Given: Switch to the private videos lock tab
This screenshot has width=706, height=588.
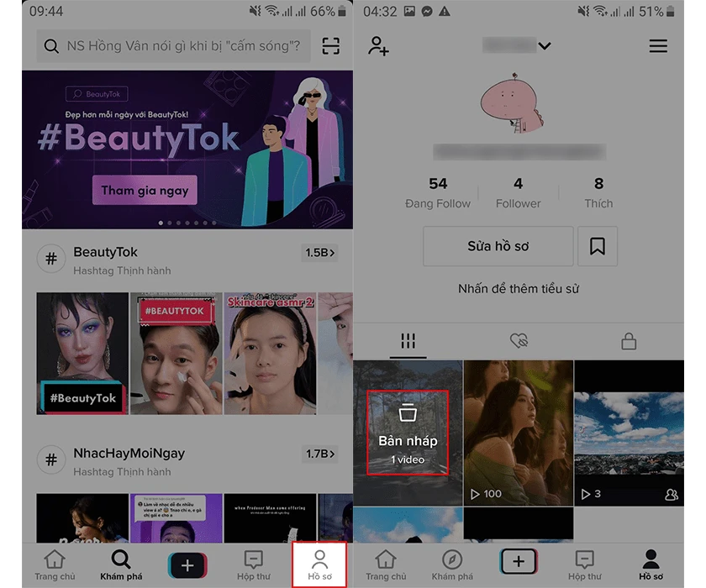Looking at the screenshot, I should (629, 341).
